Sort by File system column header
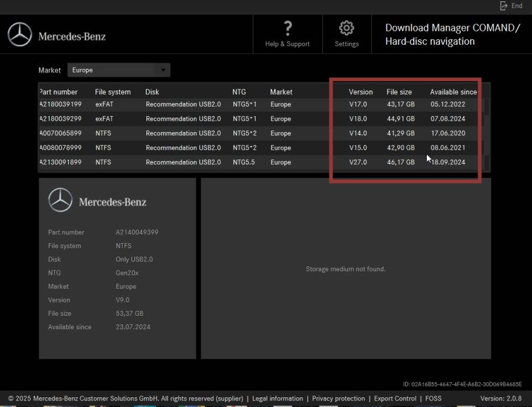This screenshot has height=407, width=532. tap(112, 92)
